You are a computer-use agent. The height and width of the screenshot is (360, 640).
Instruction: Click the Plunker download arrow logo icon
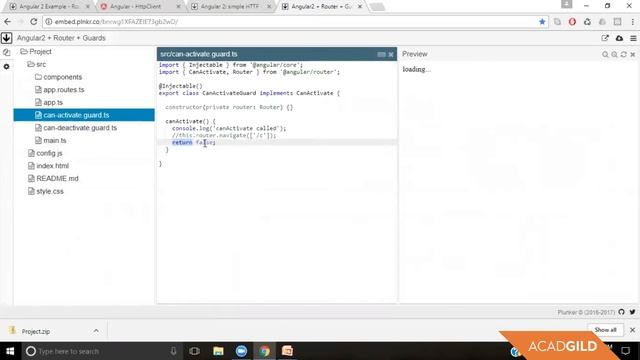point(7,38)
